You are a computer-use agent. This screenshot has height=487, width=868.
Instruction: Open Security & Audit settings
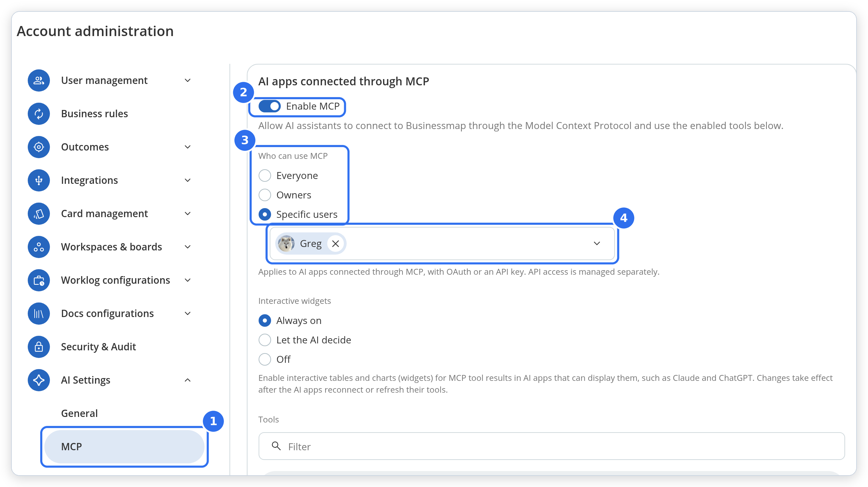pos(98,347)
